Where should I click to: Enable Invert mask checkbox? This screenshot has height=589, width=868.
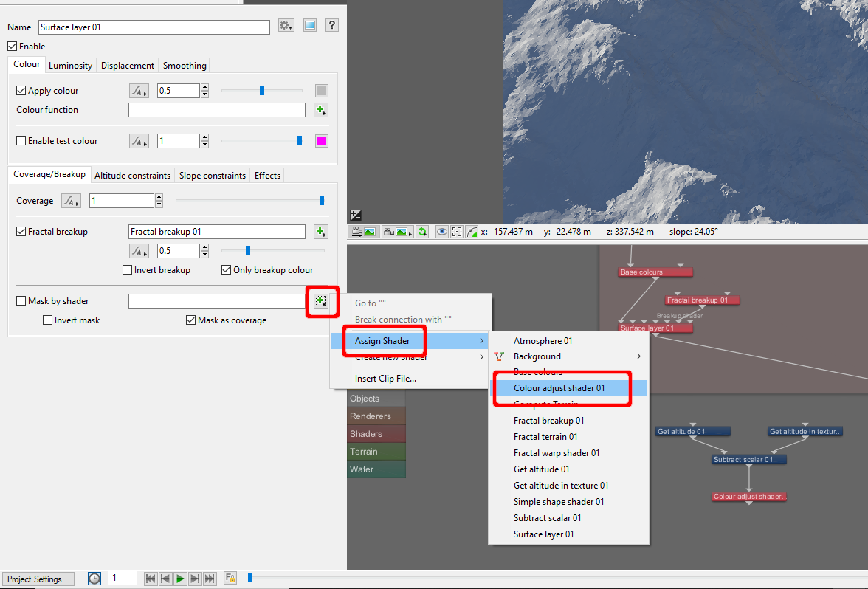click(47, 320)
